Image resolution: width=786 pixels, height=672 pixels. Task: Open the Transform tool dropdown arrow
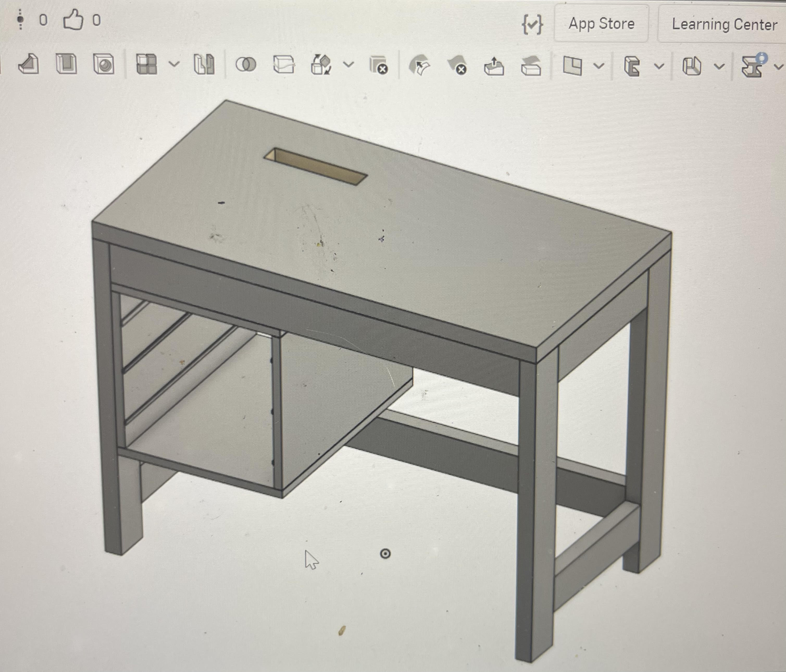pos(349,65)
